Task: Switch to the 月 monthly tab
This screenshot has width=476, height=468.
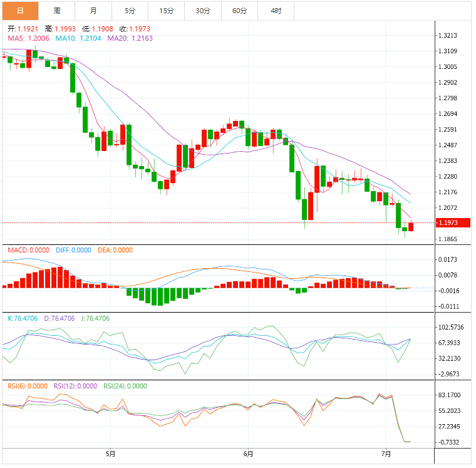Action: point(93,11)
